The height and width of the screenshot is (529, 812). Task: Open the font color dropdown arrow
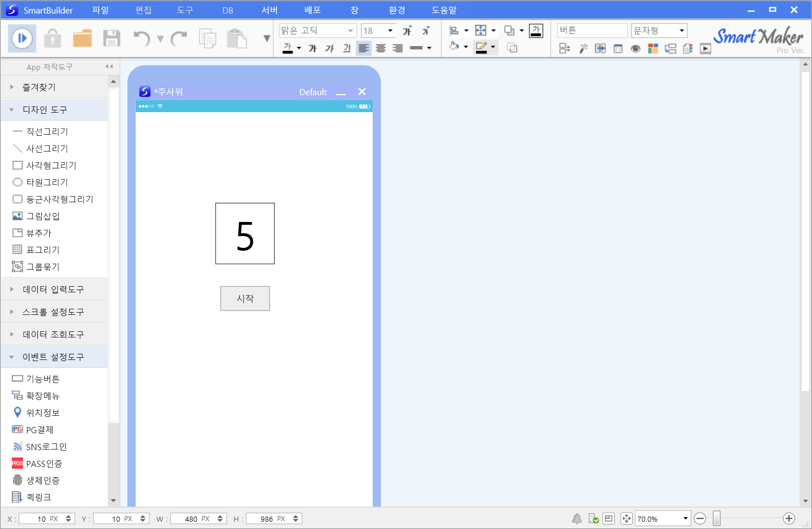(x=299, y=48)
